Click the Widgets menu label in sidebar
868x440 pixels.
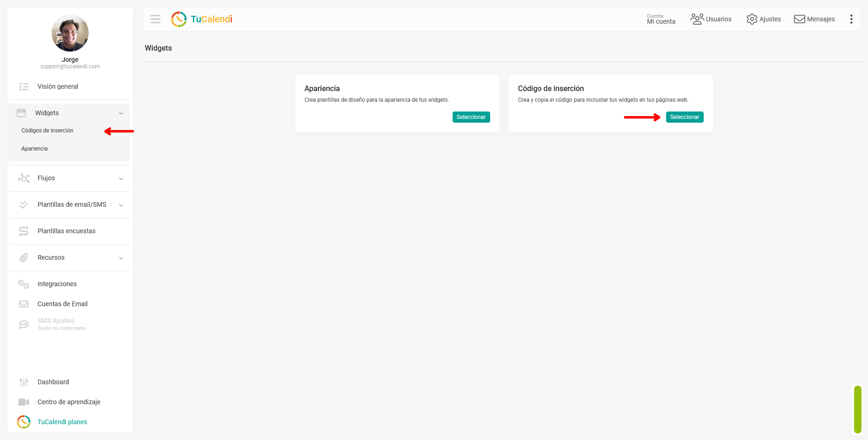click(x=47, y=113)
